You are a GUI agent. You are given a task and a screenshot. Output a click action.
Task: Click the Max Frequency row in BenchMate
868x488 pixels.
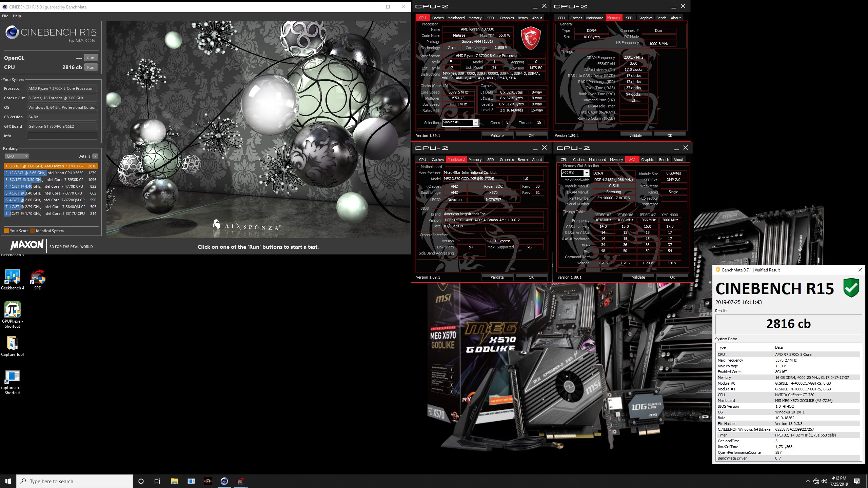[788, 360]
